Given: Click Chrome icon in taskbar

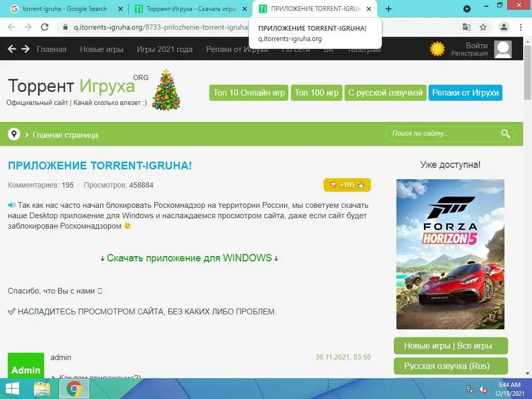Looking at the screenshot, I should point(74,389).
